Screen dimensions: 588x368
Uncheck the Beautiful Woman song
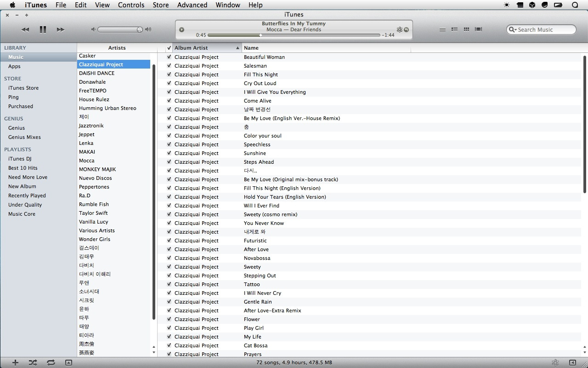[169, 57]
